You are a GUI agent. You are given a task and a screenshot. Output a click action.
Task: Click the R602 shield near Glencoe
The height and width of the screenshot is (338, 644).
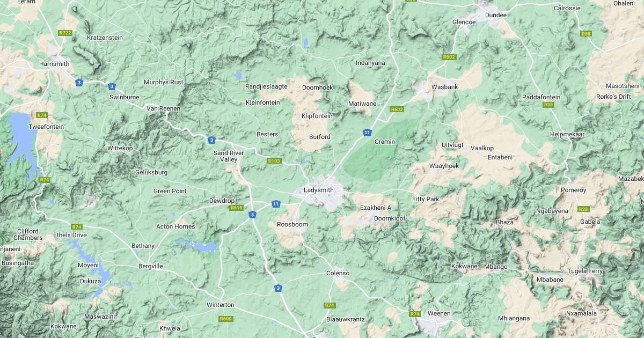click(449, 57)
